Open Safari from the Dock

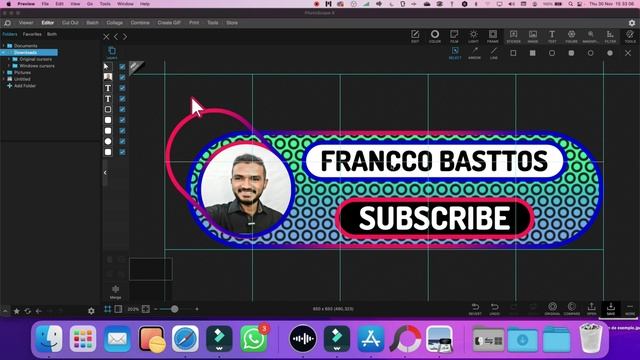point(185,339)
